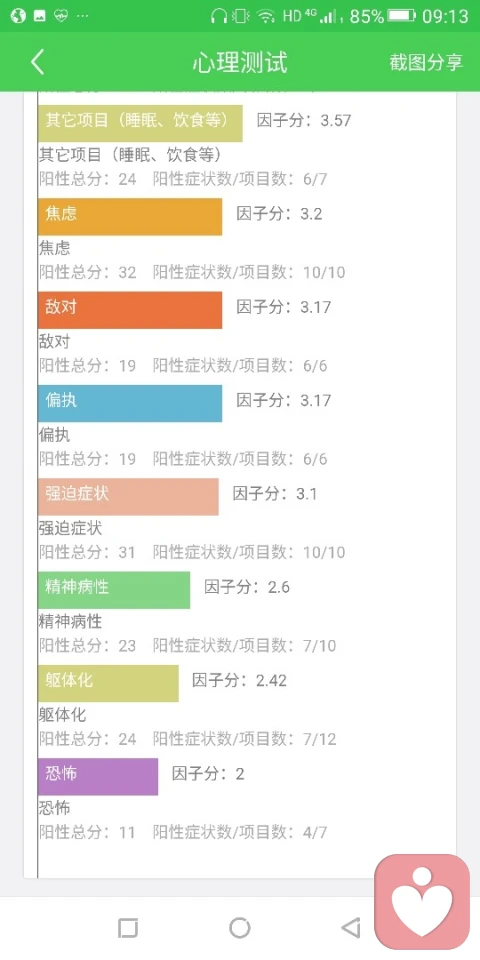Tap 截图分享 to share screenshot
The height and width of the screenshot is (960, 480).
tap(426, 62)
